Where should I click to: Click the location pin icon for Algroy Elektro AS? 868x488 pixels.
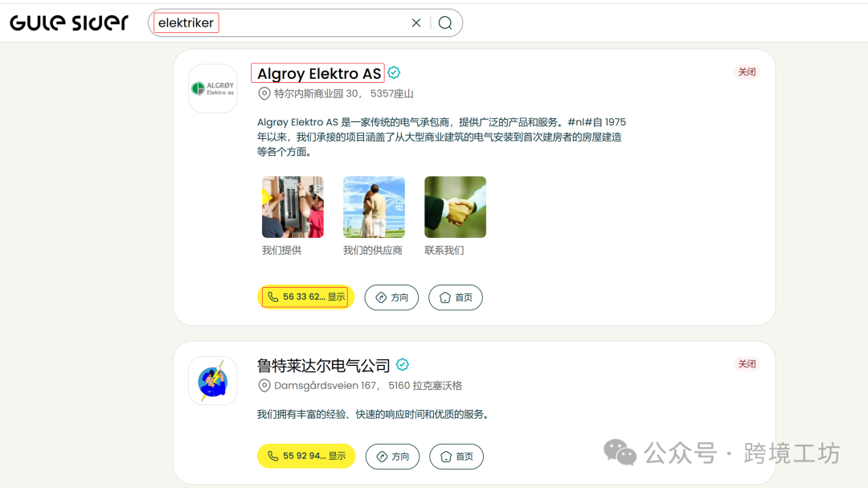264,93
